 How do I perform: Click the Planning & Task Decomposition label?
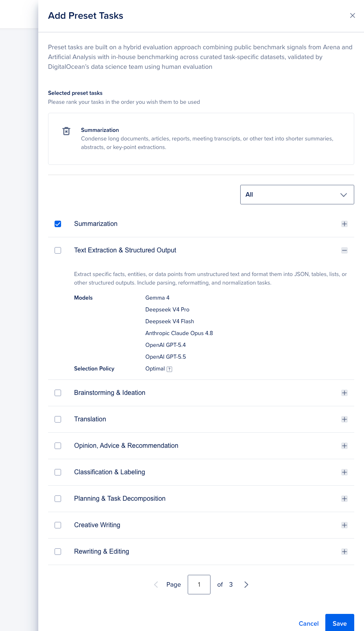[x=120, y=499]
